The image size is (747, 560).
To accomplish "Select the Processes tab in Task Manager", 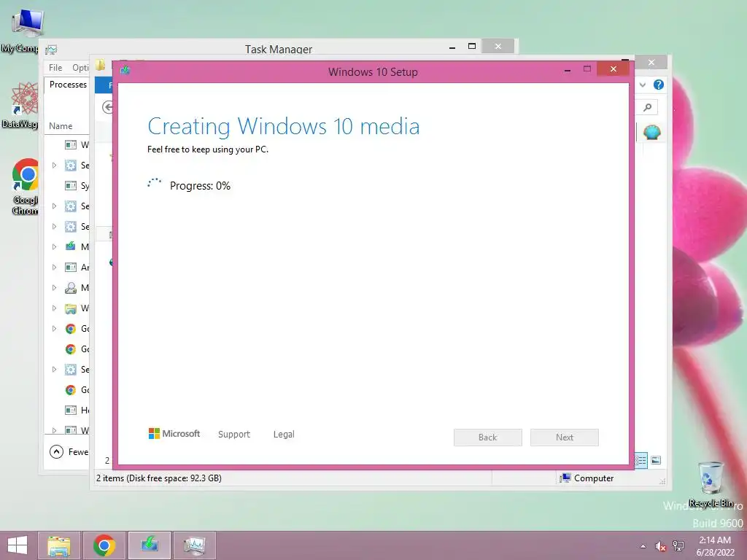I will [x=68, y=85].
